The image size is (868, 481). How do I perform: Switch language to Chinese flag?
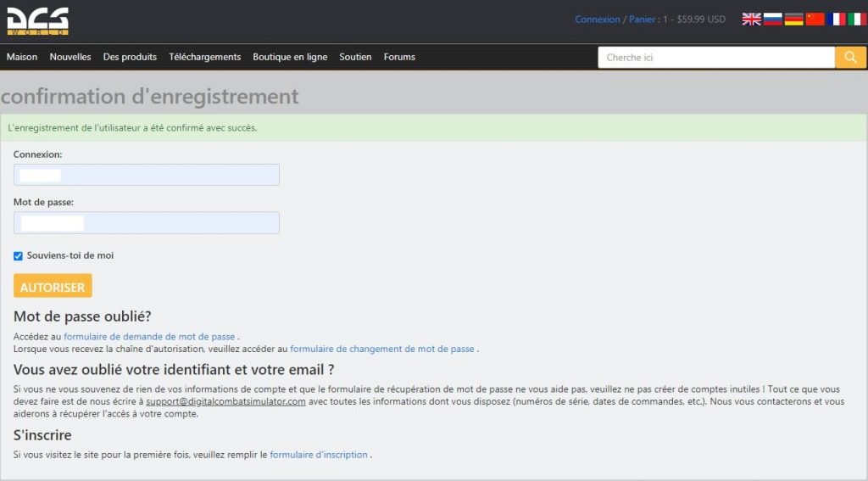pos(815,20)
